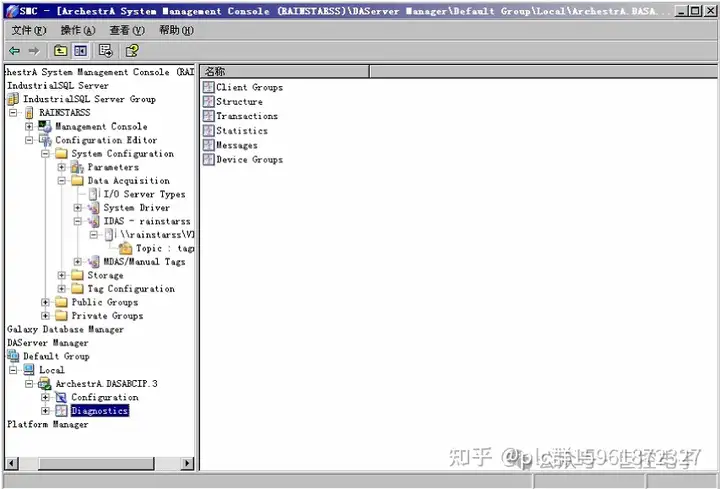Expand the Management Console node
The height and width of the screenshot is (489, 720).
(x=29, y=126)
